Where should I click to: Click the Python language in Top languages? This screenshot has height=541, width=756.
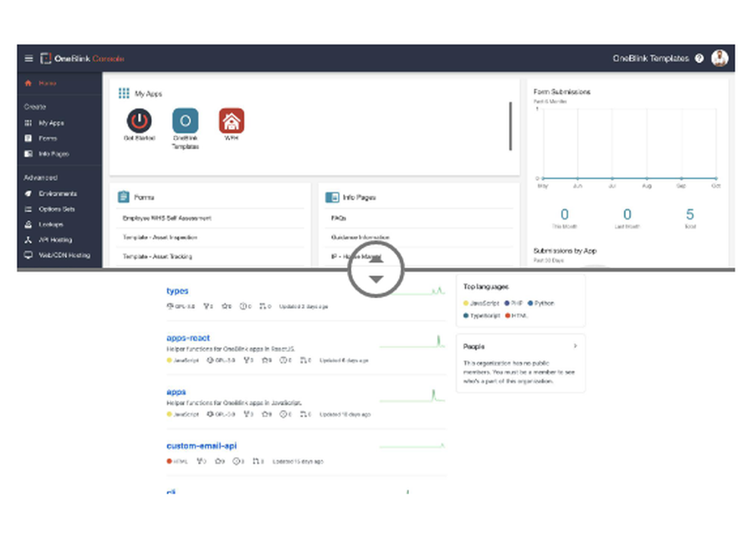click(541, 303)
